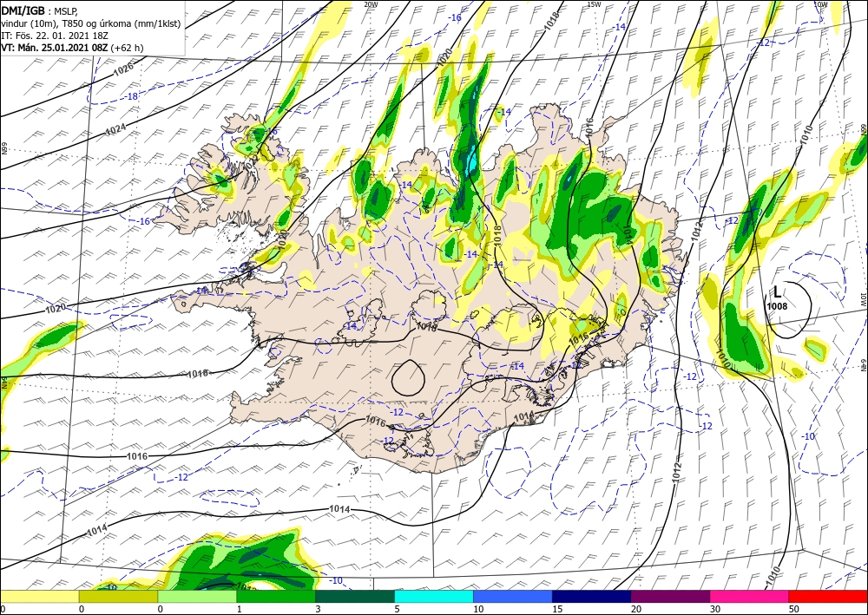Click the '1026' isobar label
Image resolution: width=868 pixels, height=615 pixels.
[123, 69]
